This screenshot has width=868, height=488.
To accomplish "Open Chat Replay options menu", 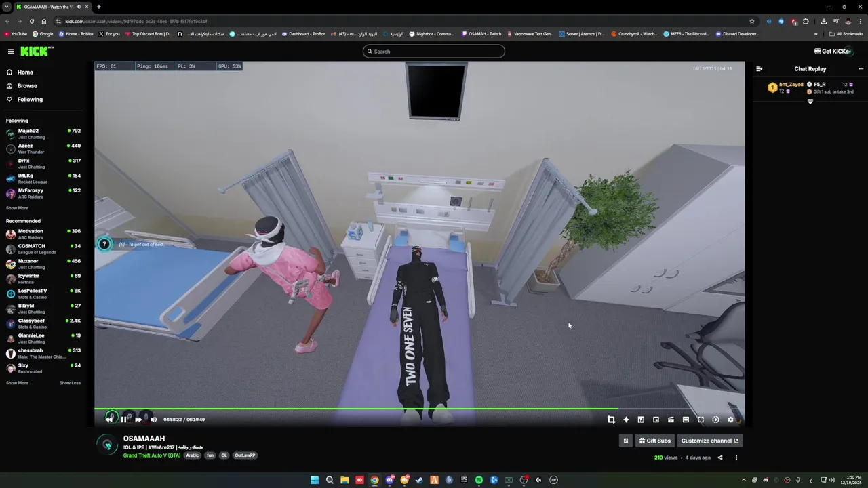I will coord(861,68).
